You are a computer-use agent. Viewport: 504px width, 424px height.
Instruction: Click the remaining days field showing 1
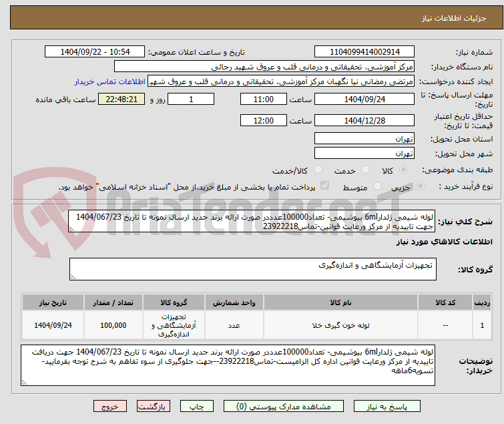point(191,99)
